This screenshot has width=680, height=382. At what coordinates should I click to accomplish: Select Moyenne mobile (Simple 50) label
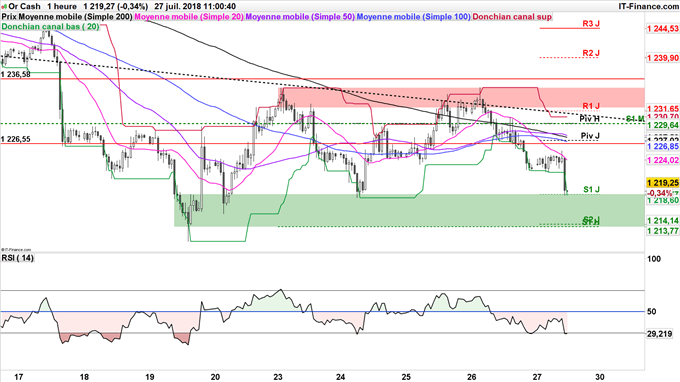pos(300,17)
